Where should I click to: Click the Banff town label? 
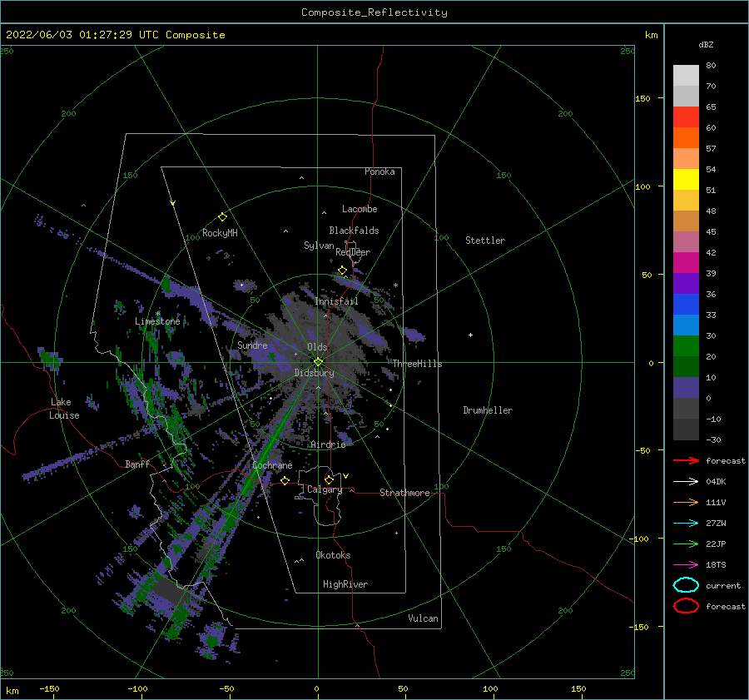(137, 464)
